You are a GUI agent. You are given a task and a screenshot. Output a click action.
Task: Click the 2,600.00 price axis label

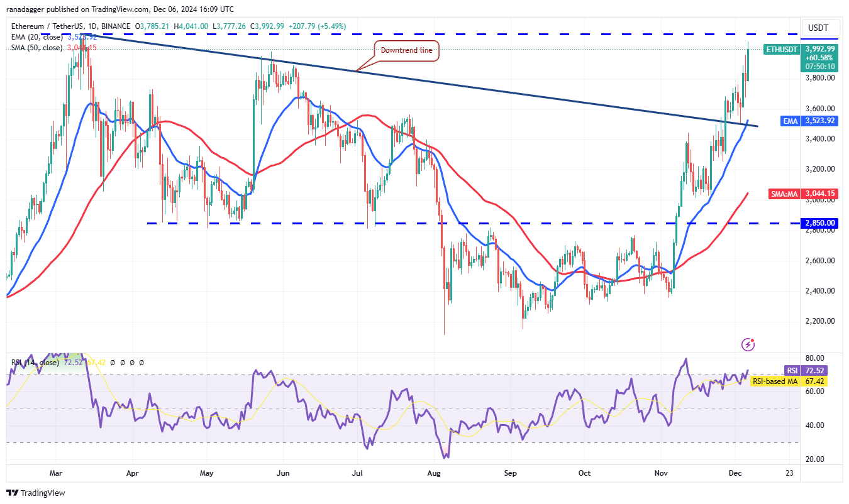[821, 261]
